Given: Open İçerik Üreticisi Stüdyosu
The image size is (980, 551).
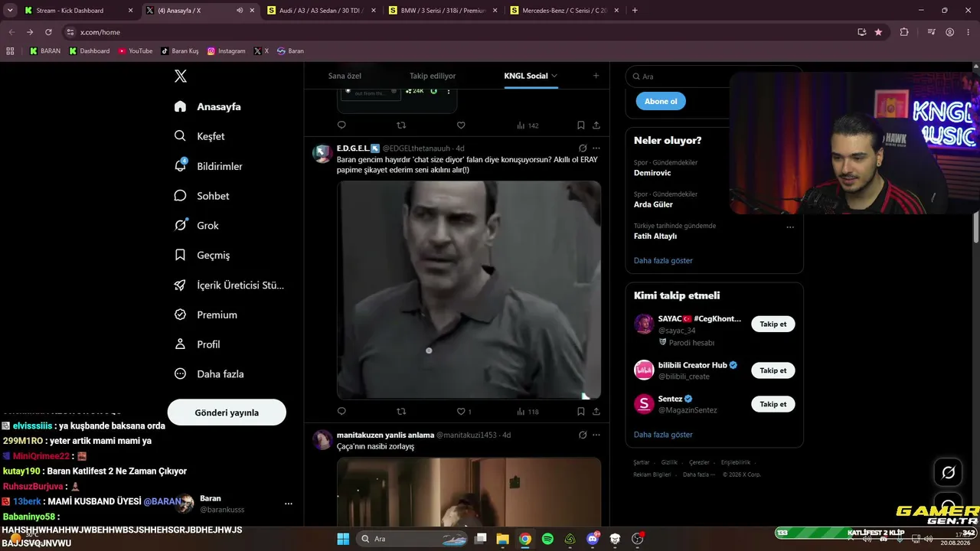Looking at the screenshot, I should coord(229,285).
